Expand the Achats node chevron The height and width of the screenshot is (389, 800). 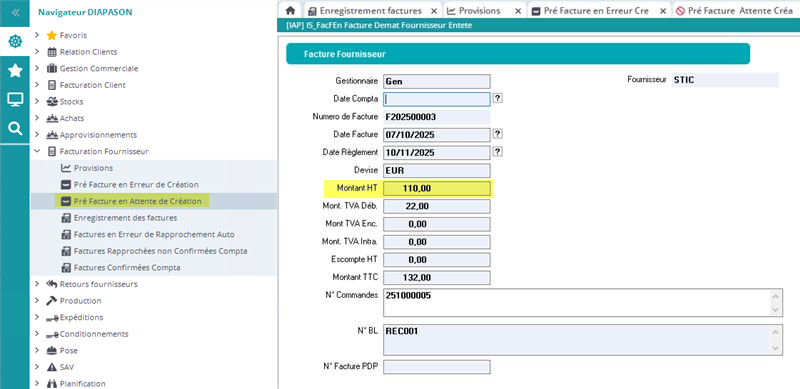37,118
